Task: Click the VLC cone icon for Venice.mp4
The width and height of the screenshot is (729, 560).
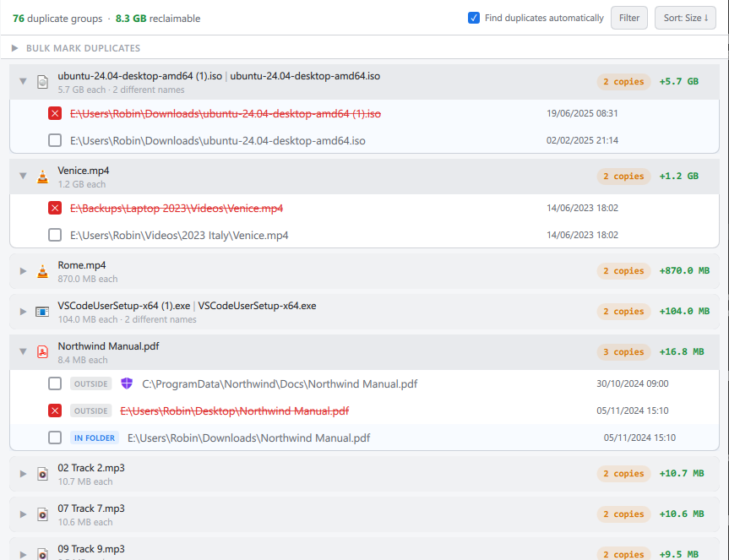Action: click(42, 177)
